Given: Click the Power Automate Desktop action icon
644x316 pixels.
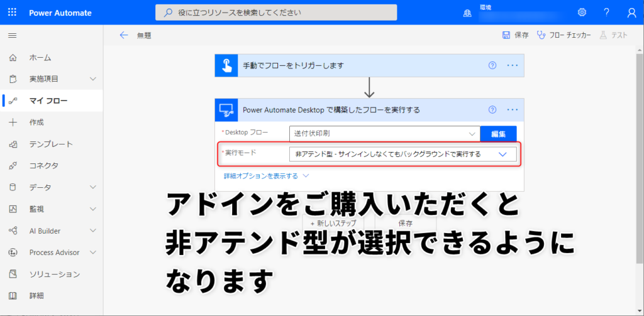Looking at the screenshot, I should (x=226, y=109).
